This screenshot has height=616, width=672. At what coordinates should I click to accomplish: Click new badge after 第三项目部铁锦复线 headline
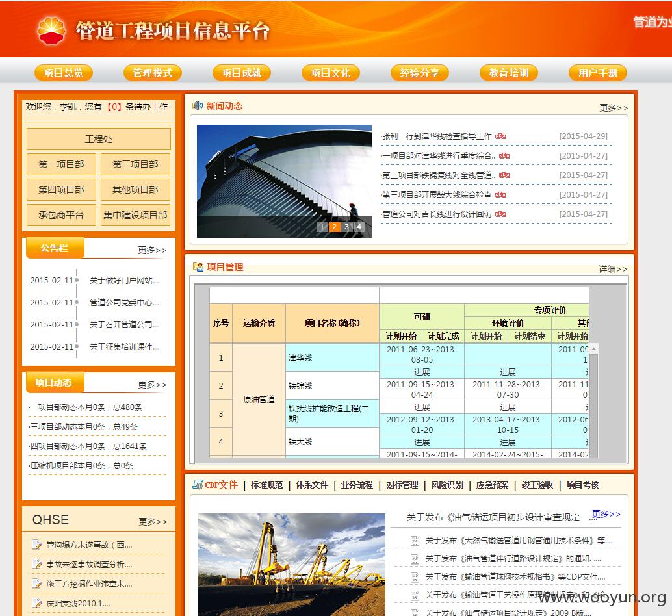504,175
